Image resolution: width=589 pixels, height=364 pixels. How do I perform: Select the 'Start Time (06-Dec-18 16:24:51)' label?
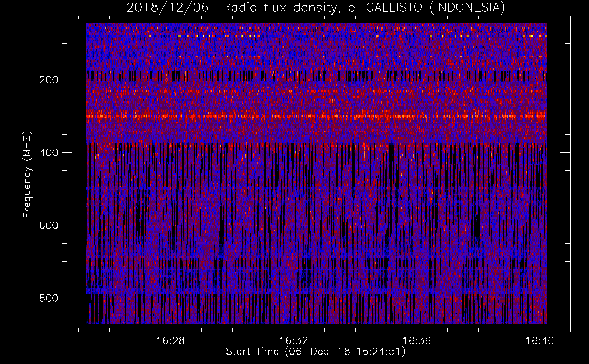[x=316, y=352]
